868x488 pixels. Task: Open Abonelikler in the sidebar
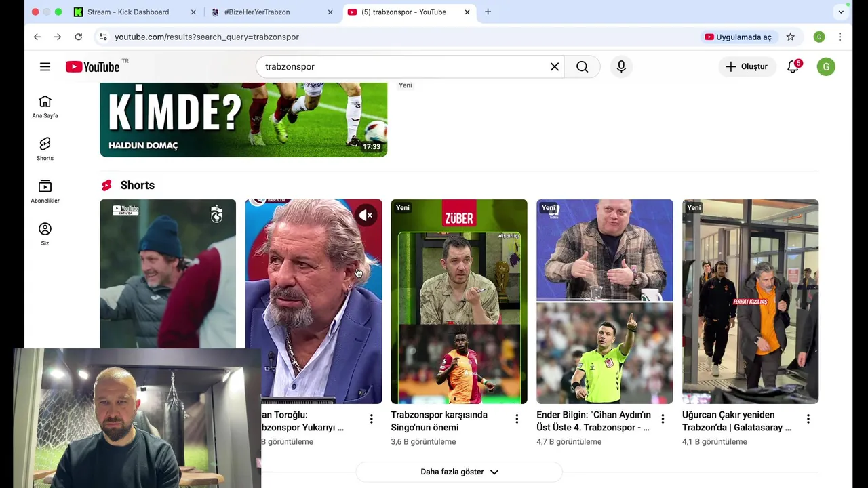pyautogui.click(x=45, y=192)
